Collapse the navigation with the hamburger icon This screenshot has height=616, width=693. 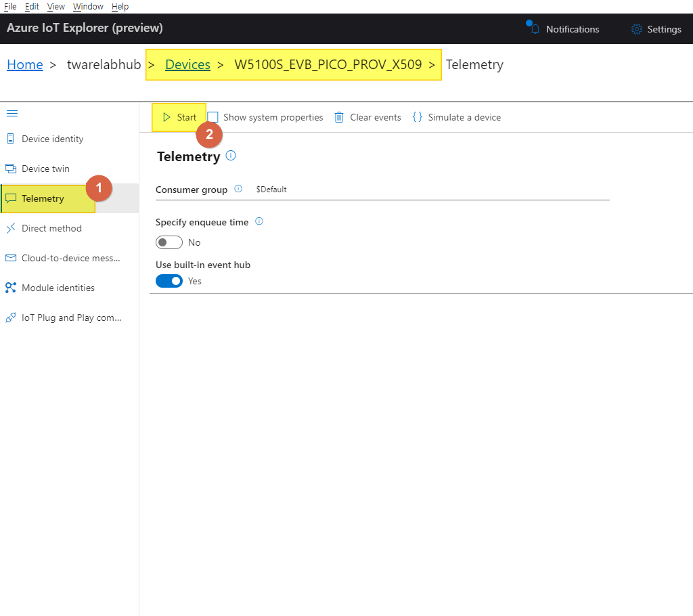coord(12,114)
